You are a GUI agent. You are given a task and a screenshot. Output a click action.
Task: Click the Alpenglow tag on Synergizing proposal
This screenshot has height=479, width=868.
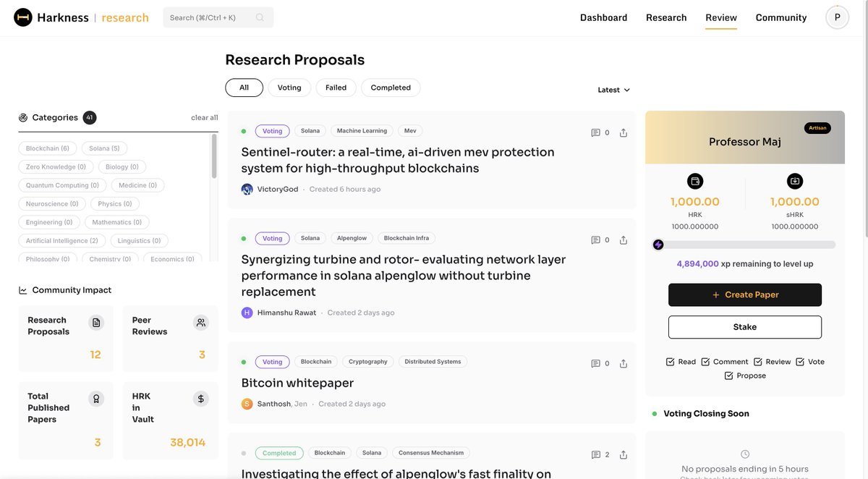352,238
